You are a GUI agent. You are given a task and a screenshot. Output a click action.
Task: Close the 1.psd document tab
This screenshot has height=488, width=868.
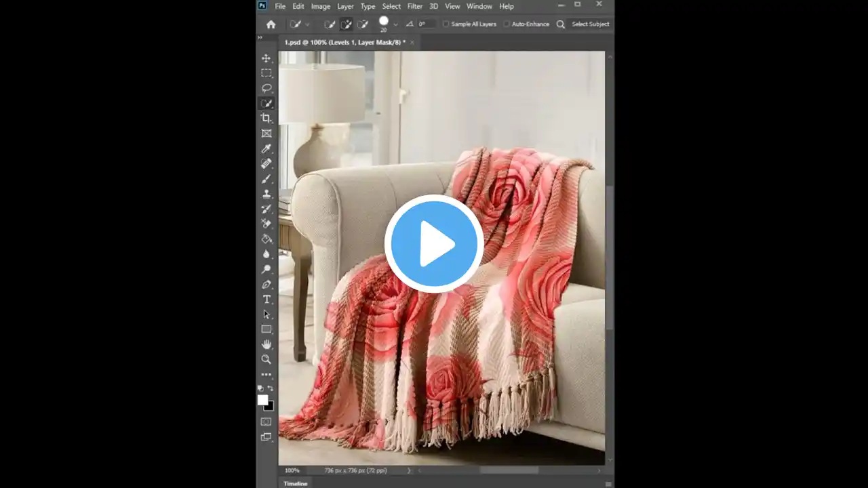coord(412,42)
